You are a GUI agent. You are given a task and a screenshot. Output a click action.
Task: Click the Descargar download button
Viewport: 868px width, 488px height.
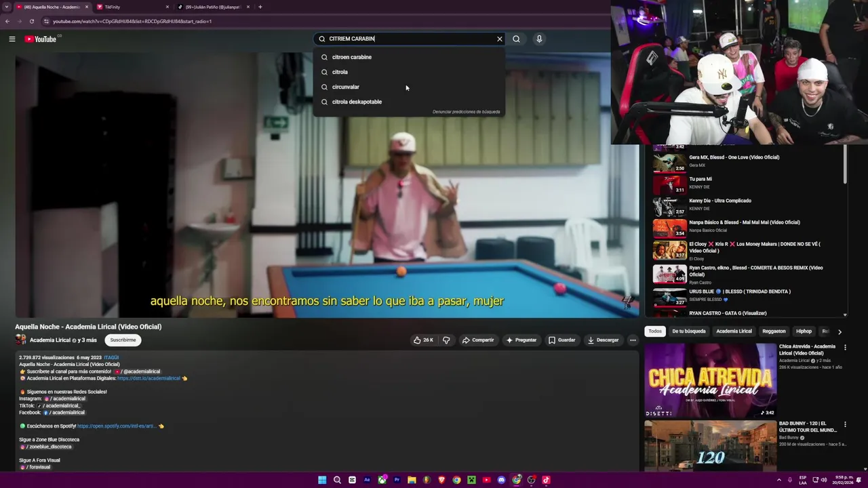[x=603, y=340]
